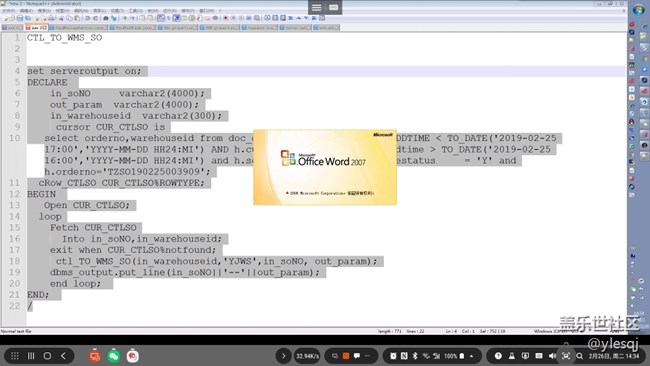Click the Bluetooth status icon
The image size is (650, 366).
coord(415,356)
